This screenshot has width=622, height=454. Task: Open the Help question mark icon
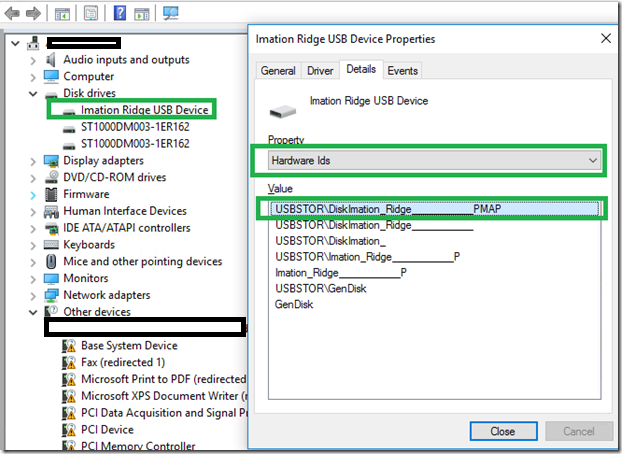point(120,13)
